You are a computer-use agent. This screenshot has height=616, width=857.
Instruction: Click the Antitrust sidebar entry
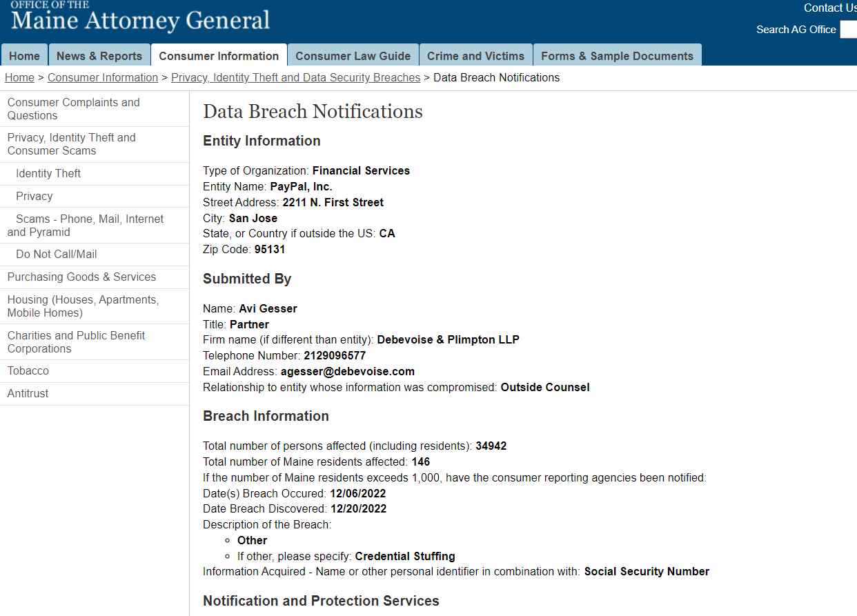tap(28, 393)
